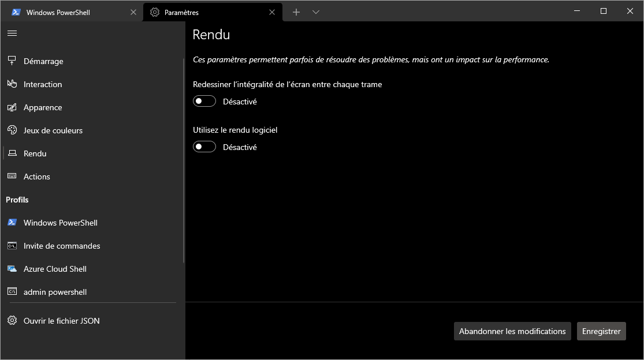Screen dimensions: 644x360
Task: Toggle redraw entire screen between frames
Action: coord(204,102)
